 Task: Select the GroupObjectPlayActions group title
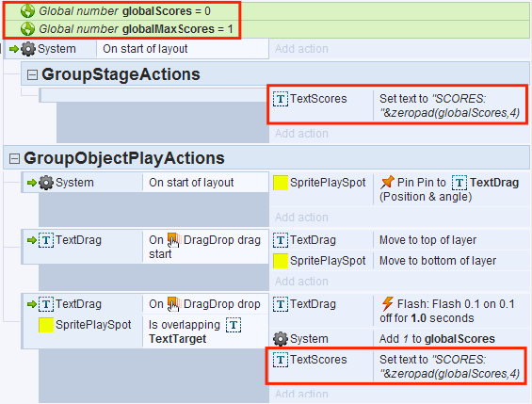pyautogui.click(x=124, y=158)
